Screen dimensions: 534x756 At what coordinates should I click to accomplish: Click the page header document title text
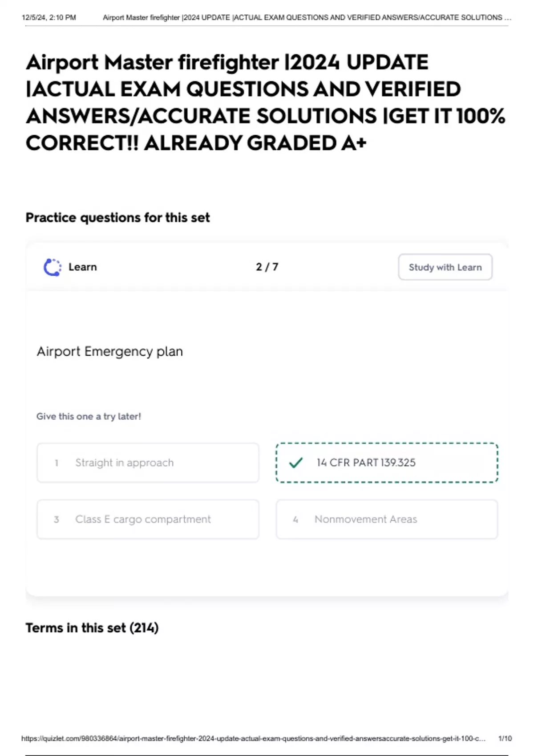(x=307, y=17)
